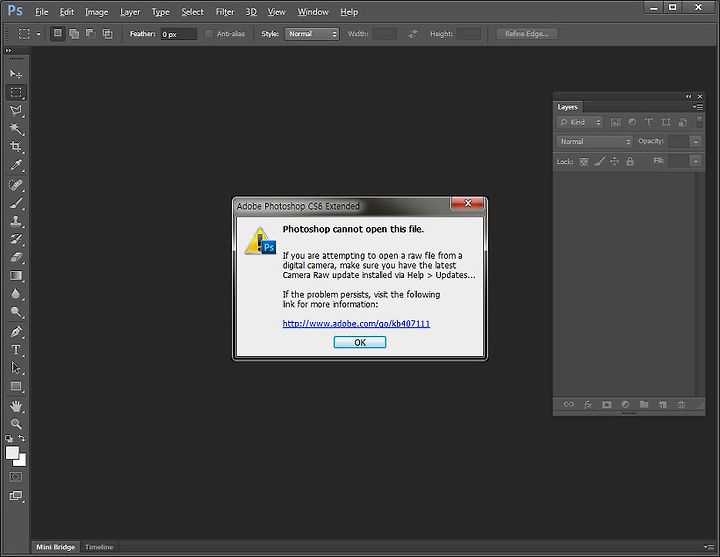The image size is (720, 557).
Task: Choose Subtract from selection mode
Action: click(90, 34)
